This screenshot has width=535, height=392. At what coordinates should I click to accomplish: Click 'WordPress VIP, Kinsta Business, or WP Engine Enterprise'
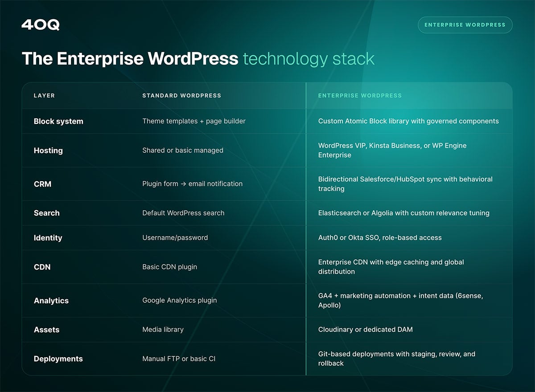[392, 151]
